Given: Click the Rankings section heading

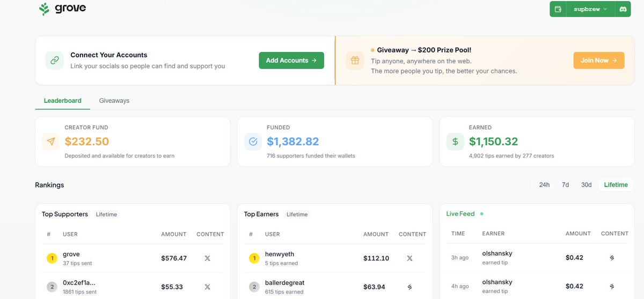Looking at the screenshot, I should tap(49, 185).
